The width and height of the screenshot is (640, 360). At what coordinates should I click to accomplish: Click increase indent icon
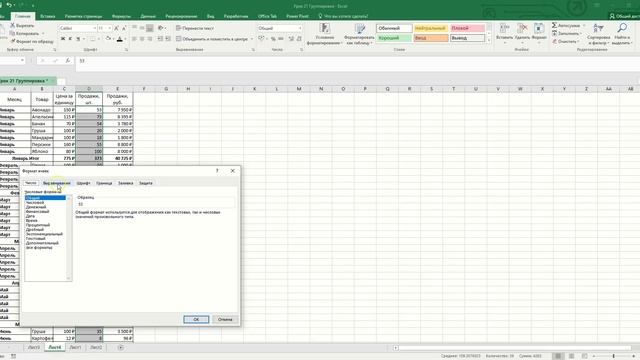click(x=168, y=39)
